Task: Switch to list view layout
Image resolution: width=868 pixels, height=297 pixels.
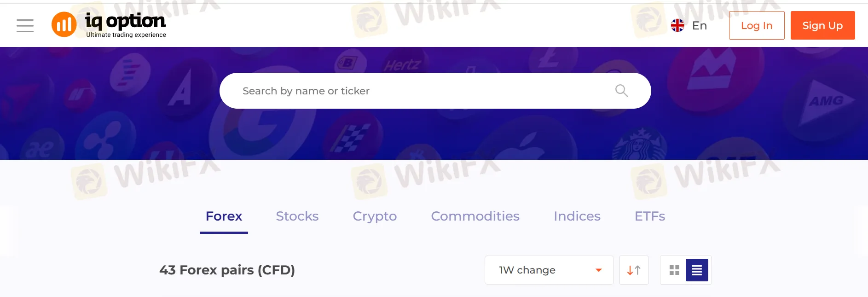Action: coord(697,270)
